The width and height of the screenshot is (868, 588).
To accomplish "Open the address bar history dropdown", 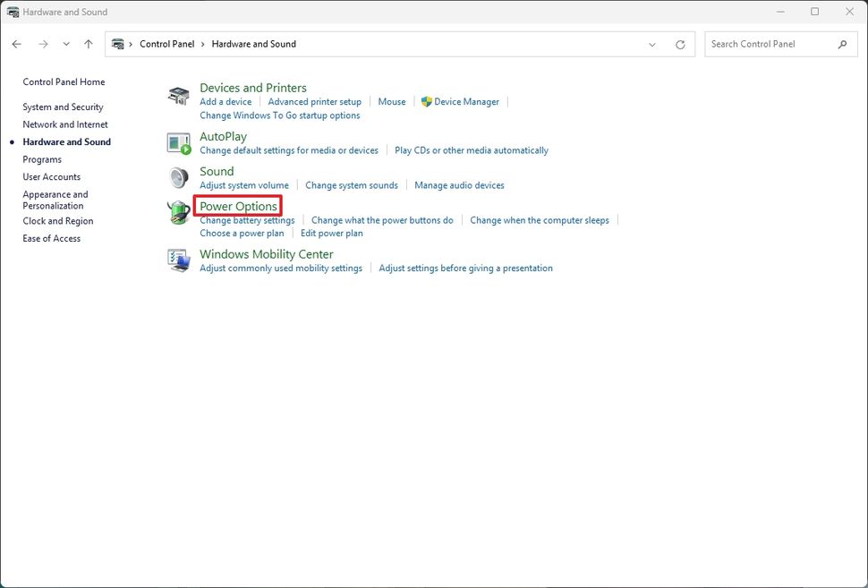I will pos(652,43).
